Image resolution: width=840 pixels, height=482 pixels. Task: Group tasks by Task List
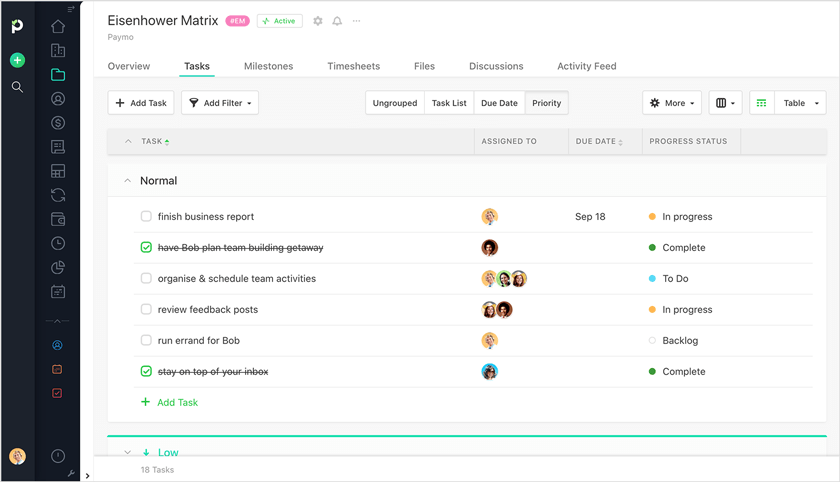(x=449, y=103)
